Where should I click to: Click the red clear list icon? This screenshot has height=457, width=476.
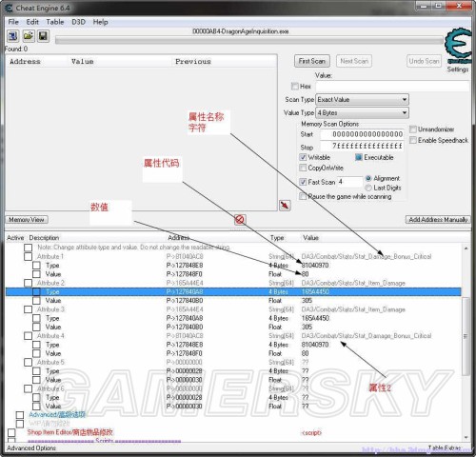240,219
